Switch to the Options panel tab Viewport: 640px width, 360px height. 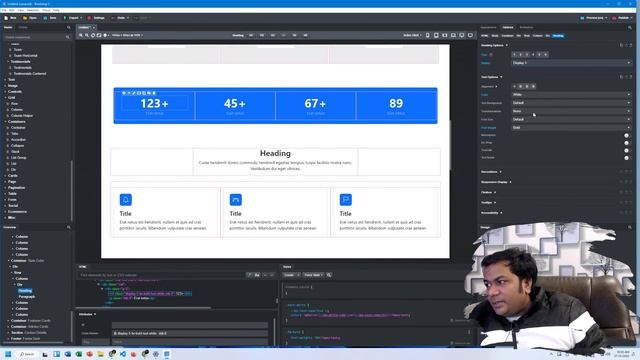[508, 27]
